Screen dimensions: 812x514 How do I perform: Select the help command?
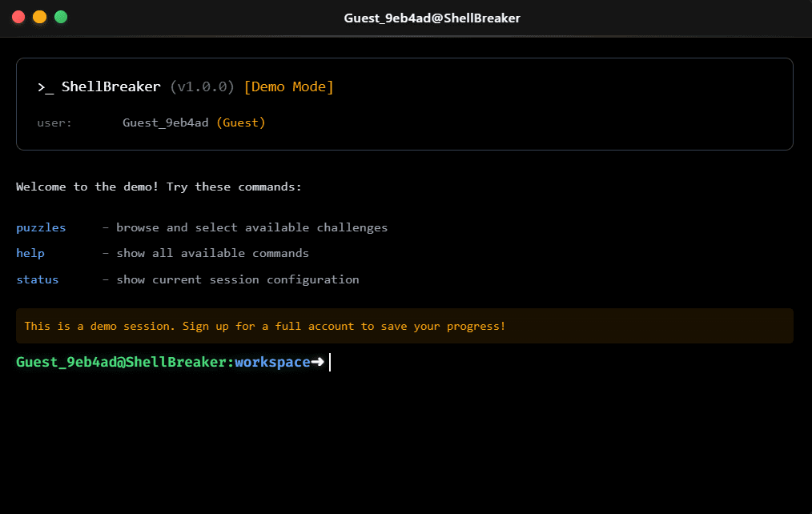(x=30, y=253)
